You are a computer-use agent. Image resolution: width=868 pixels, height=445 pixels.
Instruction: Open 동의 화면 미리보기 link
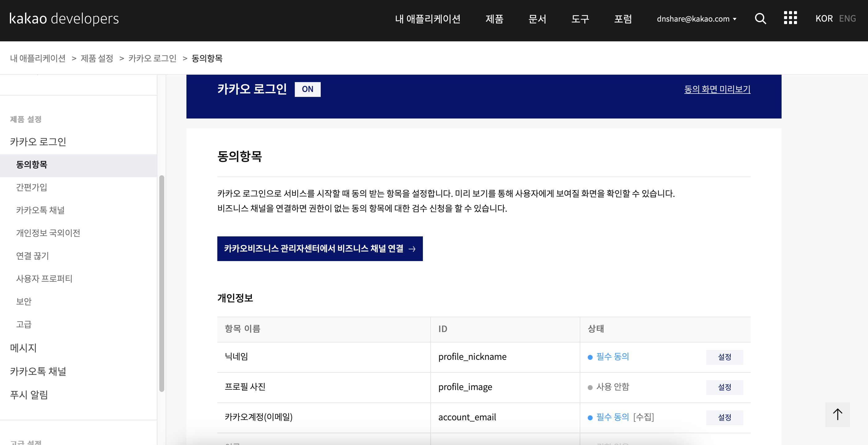[x=717, y=89]
